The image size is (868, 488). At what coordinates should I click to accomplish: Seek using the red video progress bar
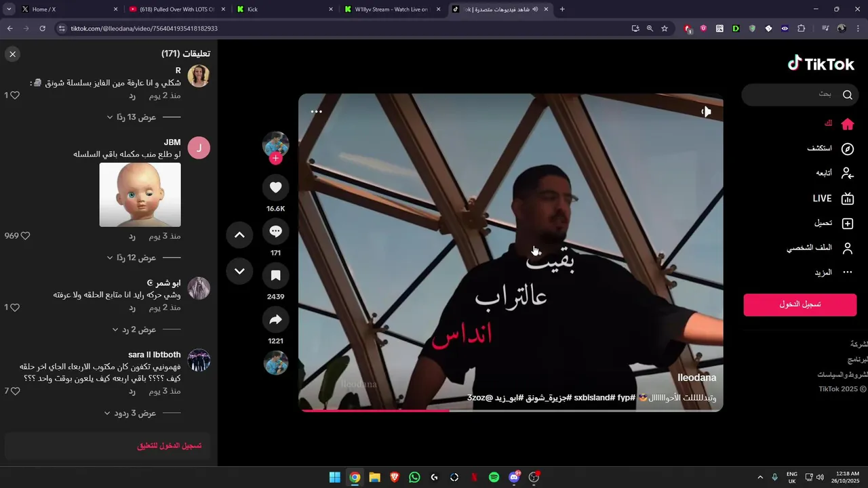[510, 410]
